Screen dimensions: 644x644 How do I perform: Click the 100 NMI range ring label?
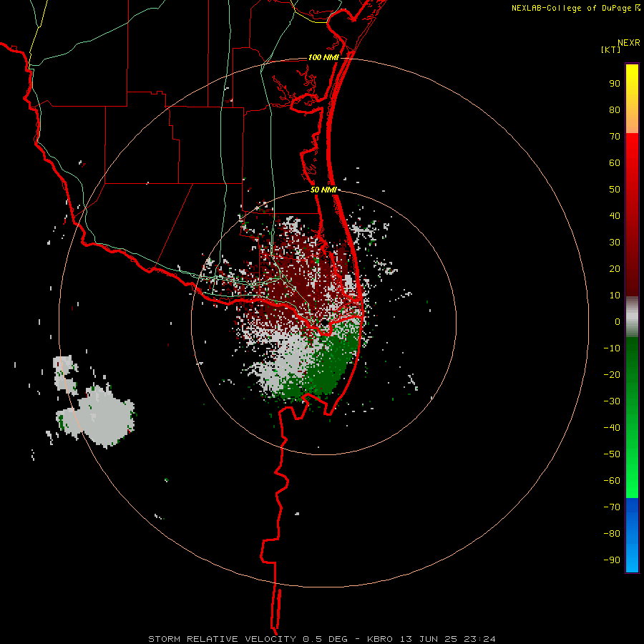tap(323, 57)
